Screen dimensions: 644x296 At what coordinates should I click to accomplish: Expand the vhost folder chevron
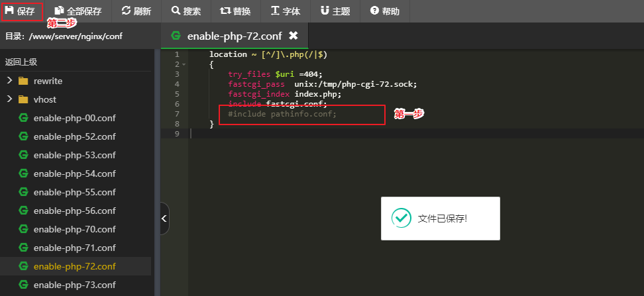click(9, 99)
